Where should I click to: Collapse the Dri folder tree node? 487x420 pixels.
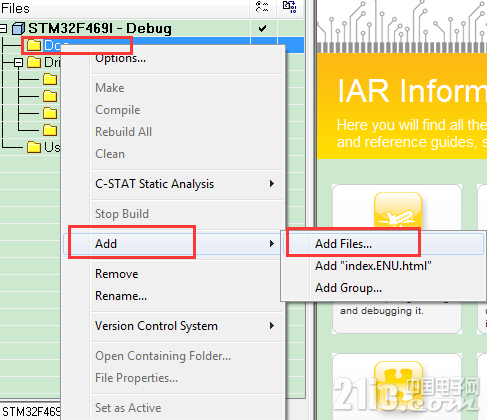click(x=19, y=62)
